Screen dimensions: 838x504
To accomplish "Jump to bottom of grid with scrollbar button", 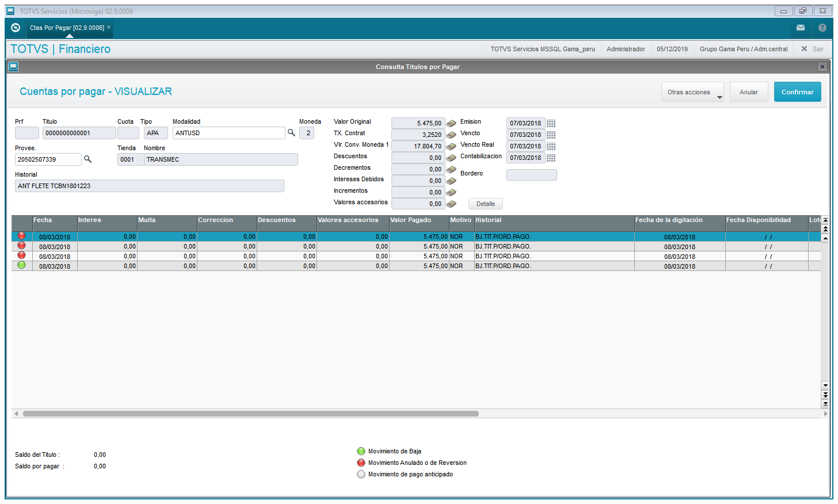I will (825, 404).
